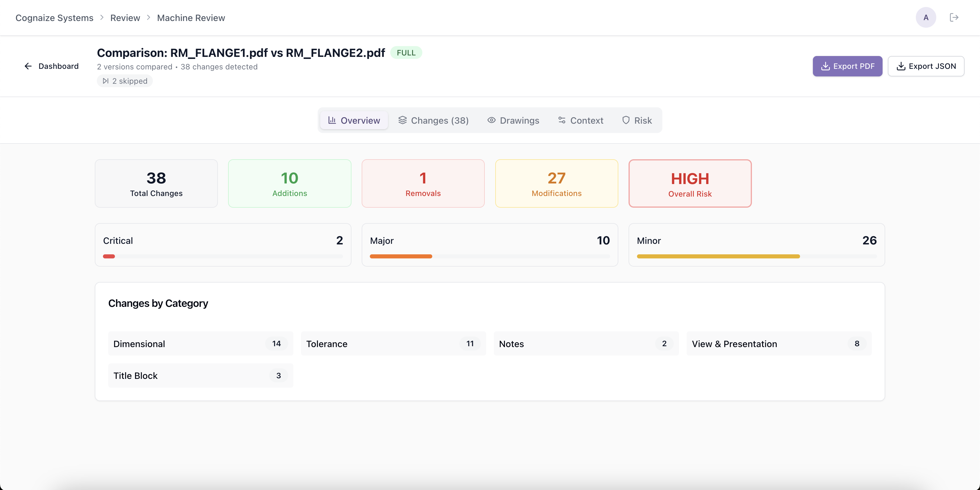Click the shield icon on Risk tab
Screen dimensions: 980x490
[625, 120]
